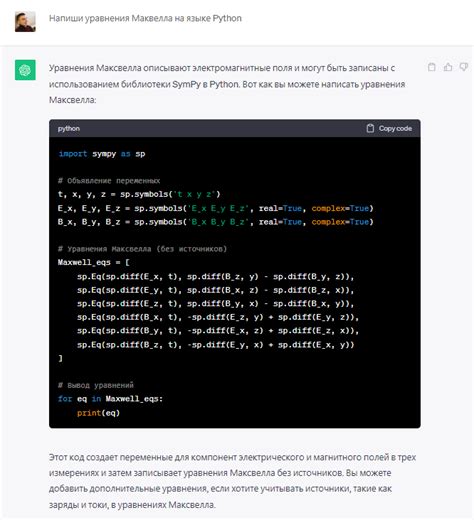
Task: Copy the response with clipboard icon
Action: 431,67
